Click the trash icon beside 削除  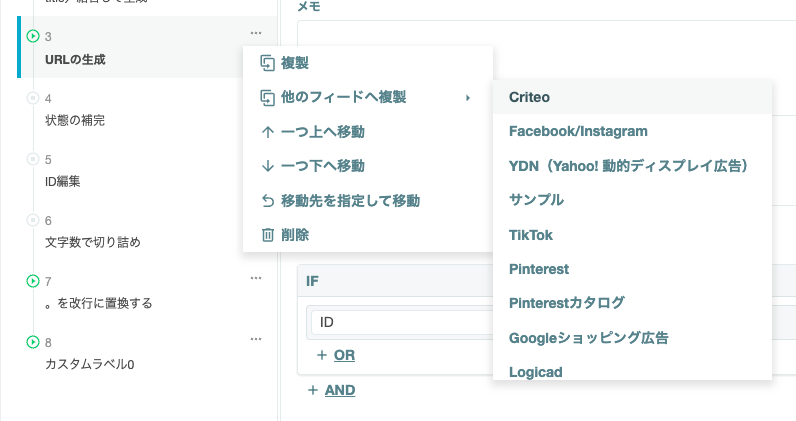click(x=268, y=235)
